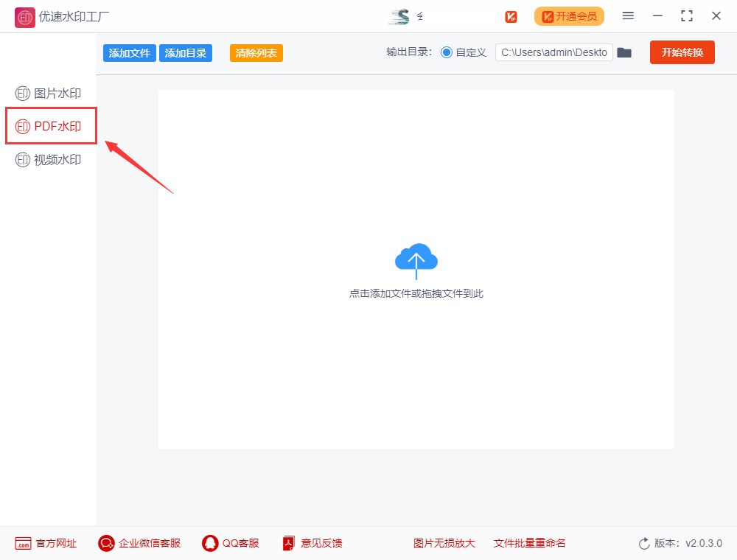Screen dimensions: 737x560
Task: Select the 自定义 output radio button
Action: (447, 52)
